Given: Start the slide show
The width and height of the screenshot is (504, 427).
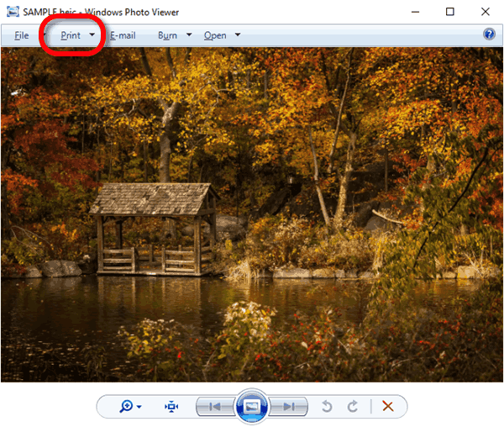Looking at the screenshot, I should (252, 407).
